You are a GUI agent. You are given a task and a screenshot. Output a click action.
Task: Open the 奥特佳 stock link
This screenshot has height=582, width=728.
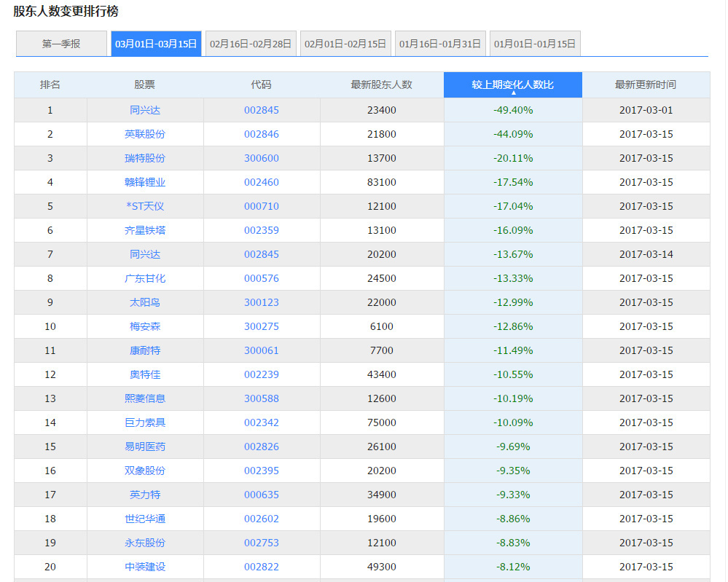(x=145, y=374)
